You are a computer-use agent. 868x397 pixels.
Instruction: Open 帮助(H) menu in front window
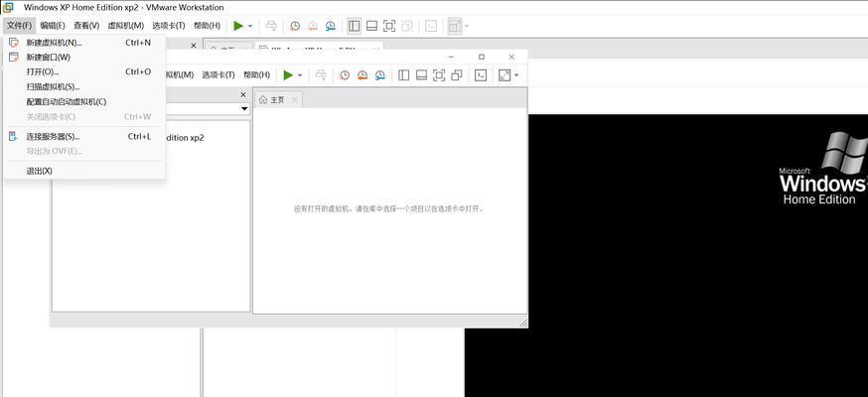[x=257, y=74]
